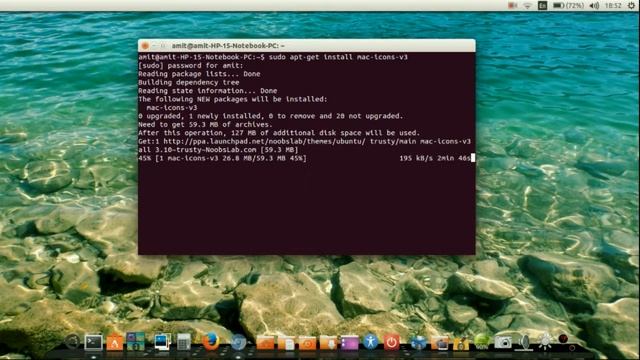The width and height of the screenshot is (640, 360).
Task: Open the purple window icon in dock
Action: click(350, 343)
